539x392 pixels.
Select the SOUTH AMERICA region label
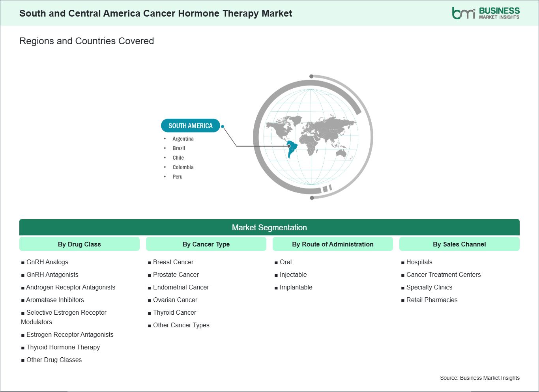(190, 126)
